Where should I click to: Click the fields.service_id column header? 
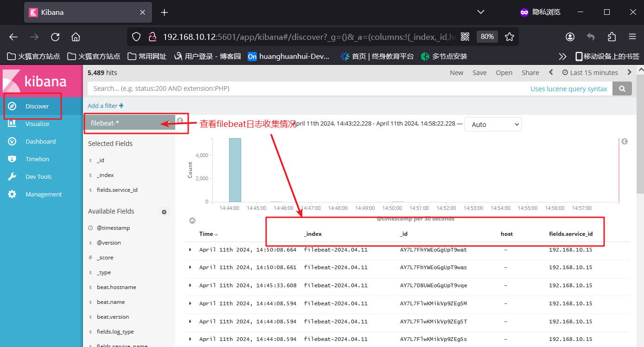tap(571, 234)
